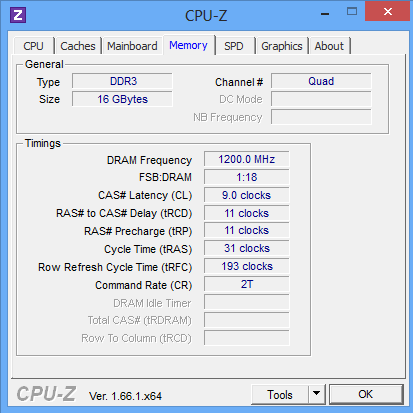Viewport: 413px width, 413px height.
Task: Click the Cycle Time (tRAS) label
Action: click(x=148, y=249)
